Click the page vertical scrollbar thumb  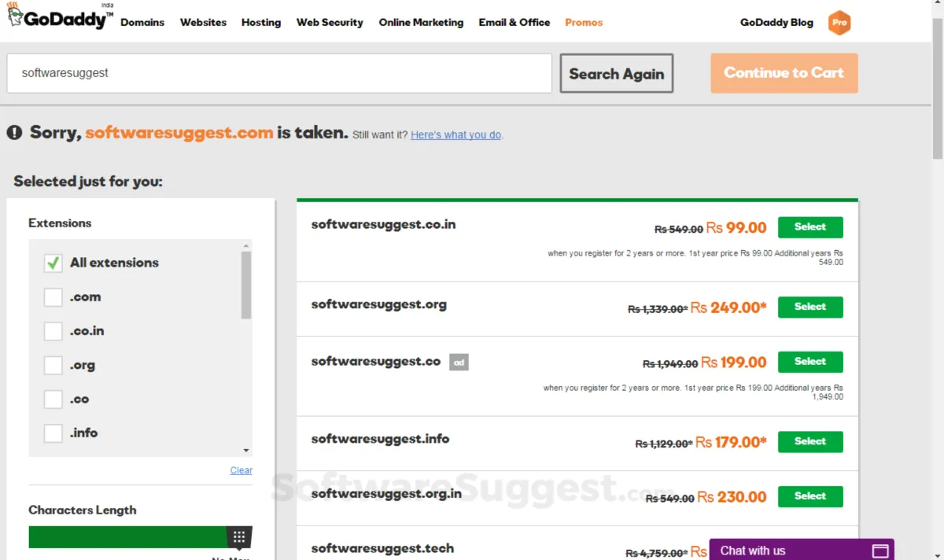pyautogui.click(x=938, y=87)
